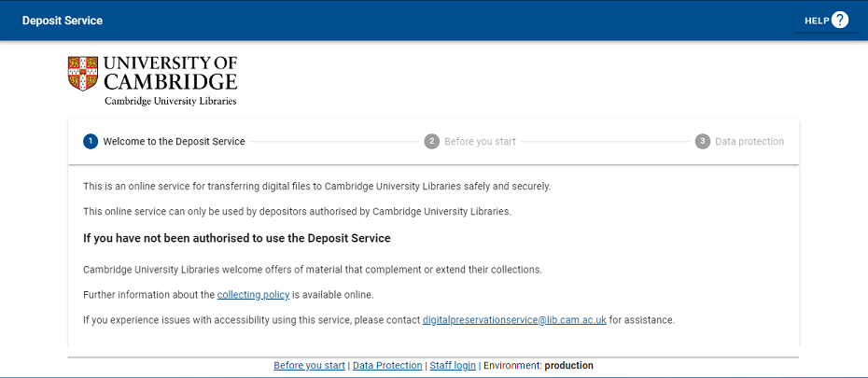Select the step 3 circle indicator
This screenshot has height=378, width=868.
coord(703,141)
